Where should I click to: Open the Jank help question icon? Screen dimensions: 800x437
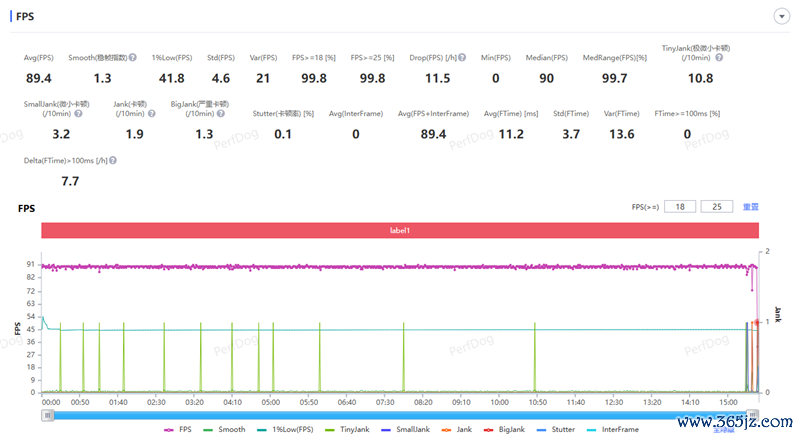click(x=152, y=114)
